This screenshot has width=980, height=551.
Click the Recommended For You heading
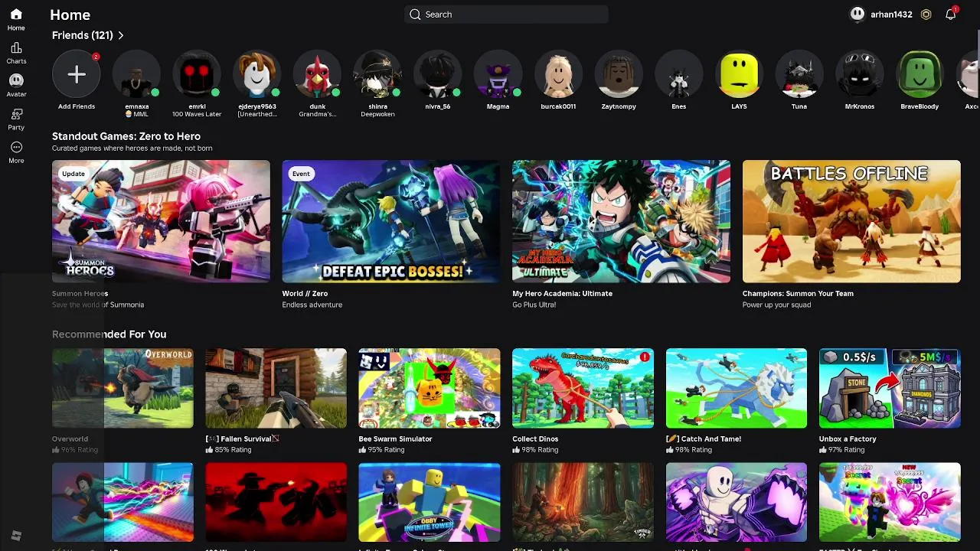[x=109, y=334]
